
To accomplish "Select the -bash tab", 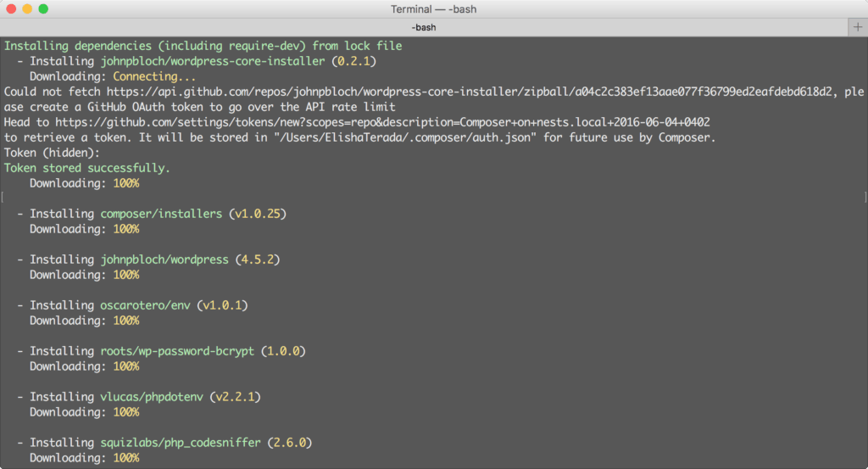I will pyautogui.click(x=424, y=27).
